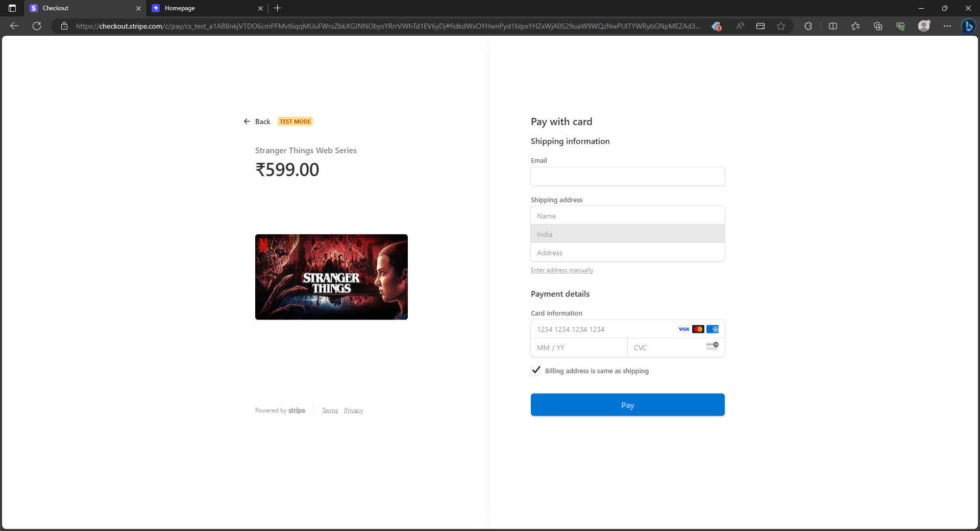Open the Read aloud icon

(739, 26)
